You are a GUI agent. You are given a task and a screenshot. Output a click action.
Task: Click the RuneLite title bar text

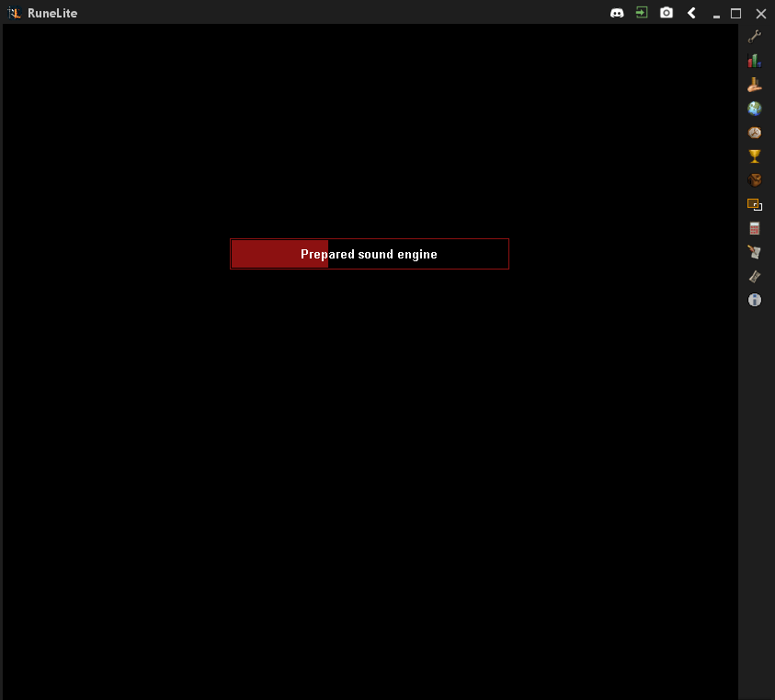(x=53, y=12)
